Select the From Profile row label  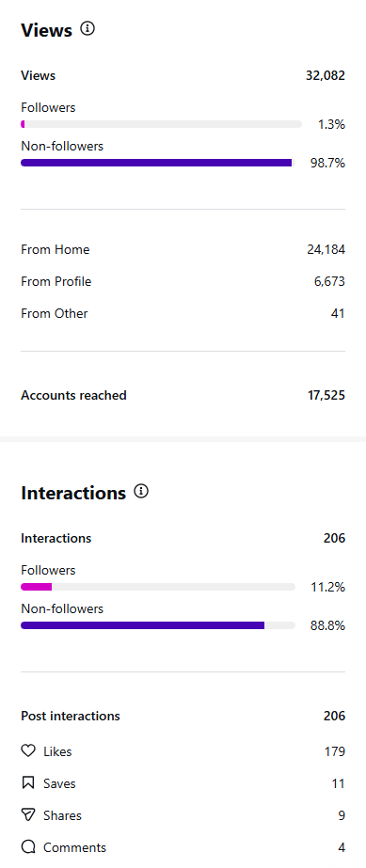56,282
